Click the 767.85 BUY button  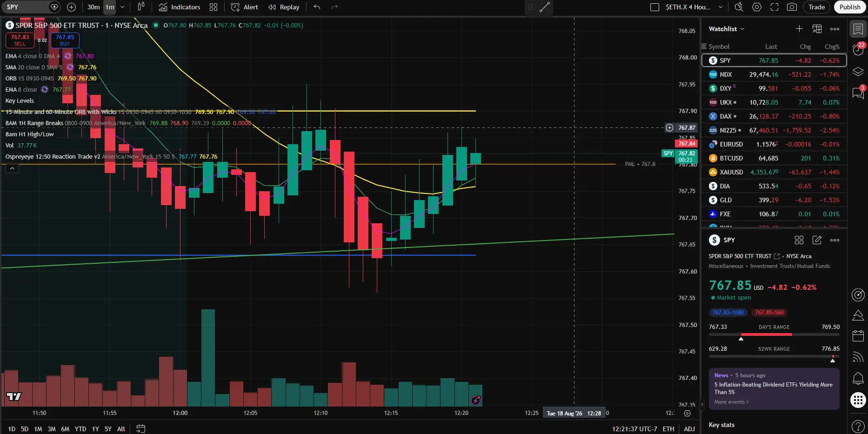(65, 40)
